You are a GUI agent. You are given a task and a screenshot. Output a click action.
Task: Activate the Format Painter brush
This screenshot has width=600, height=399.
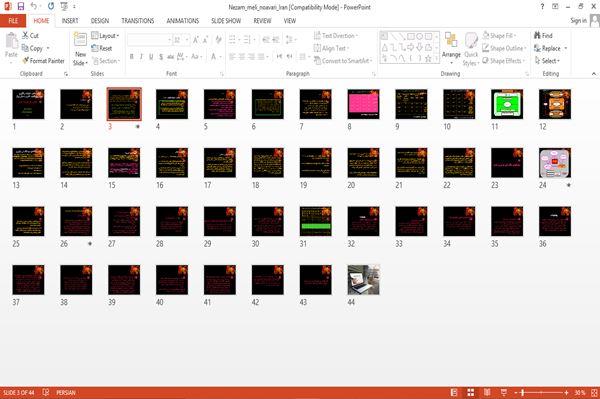coord(26,60)
